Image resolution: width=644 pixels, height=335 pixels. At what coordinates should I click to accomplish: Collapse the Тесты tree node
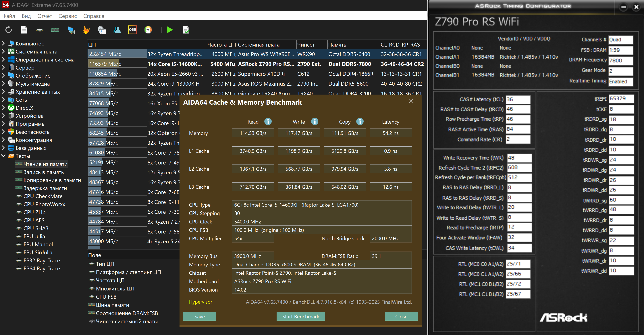click(x=3, y=156)
